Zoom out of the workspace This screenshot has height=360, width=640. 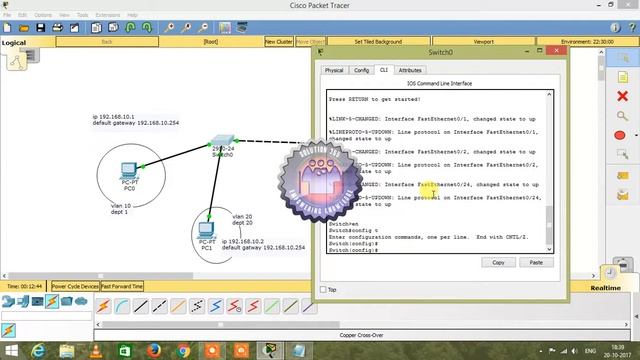(x=203, y=28)
